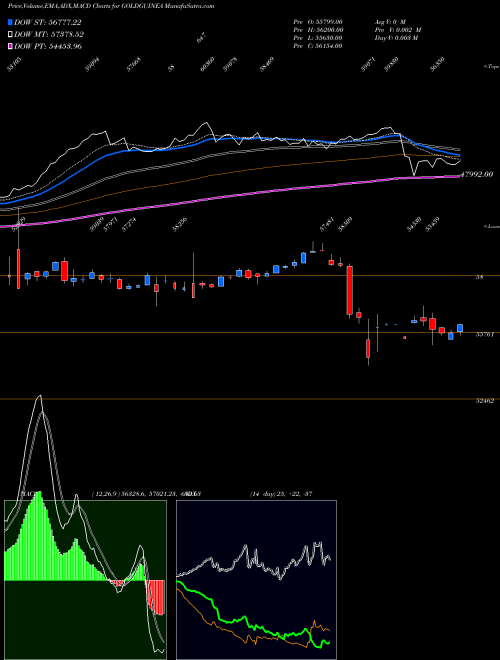Viewport: 500px width, 660px height.
Task: Click the 53103 top label
Action: pyautogui.click(x=14, y=64)
